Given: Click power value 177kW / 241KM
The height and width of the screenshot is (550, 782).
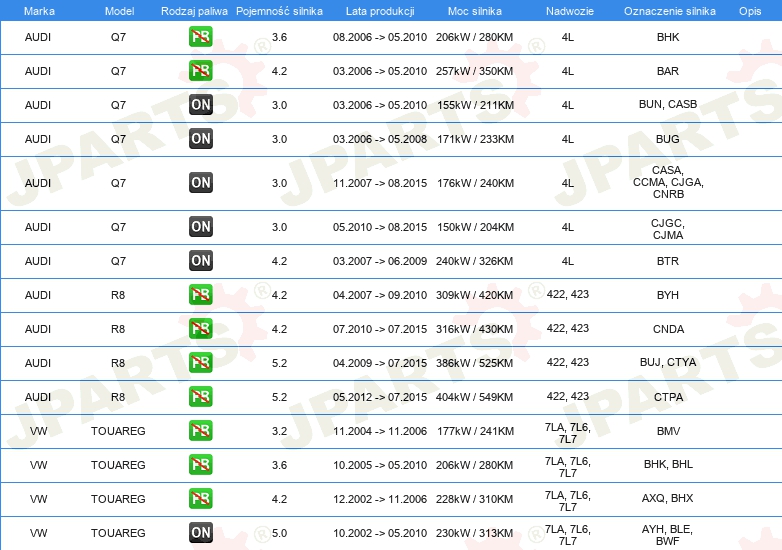Looking at the screenshot, I should (x=475, y=431).
